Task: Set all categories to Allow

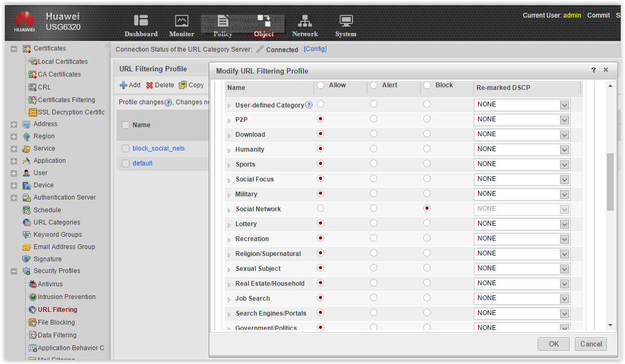Action: coord(320,85)
